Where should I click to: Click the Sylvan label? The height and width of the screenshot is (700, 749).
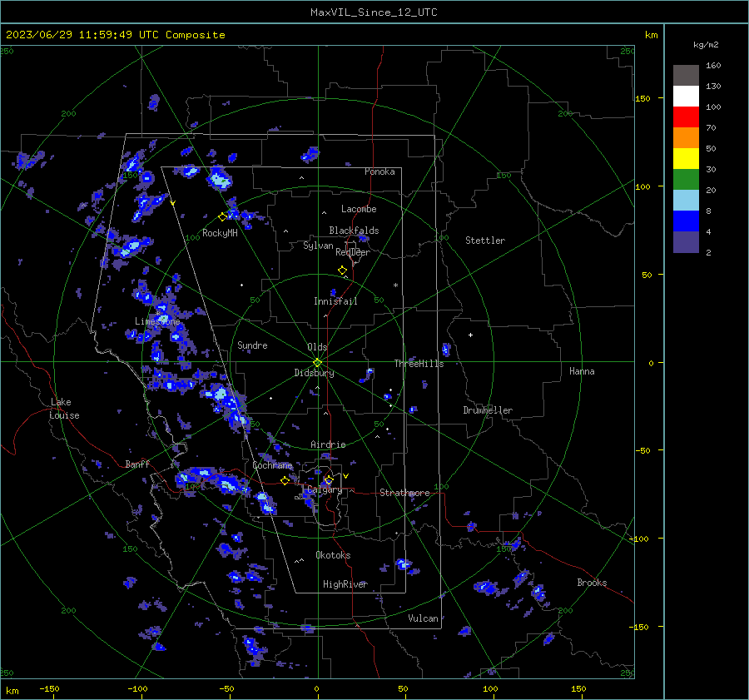318,246
